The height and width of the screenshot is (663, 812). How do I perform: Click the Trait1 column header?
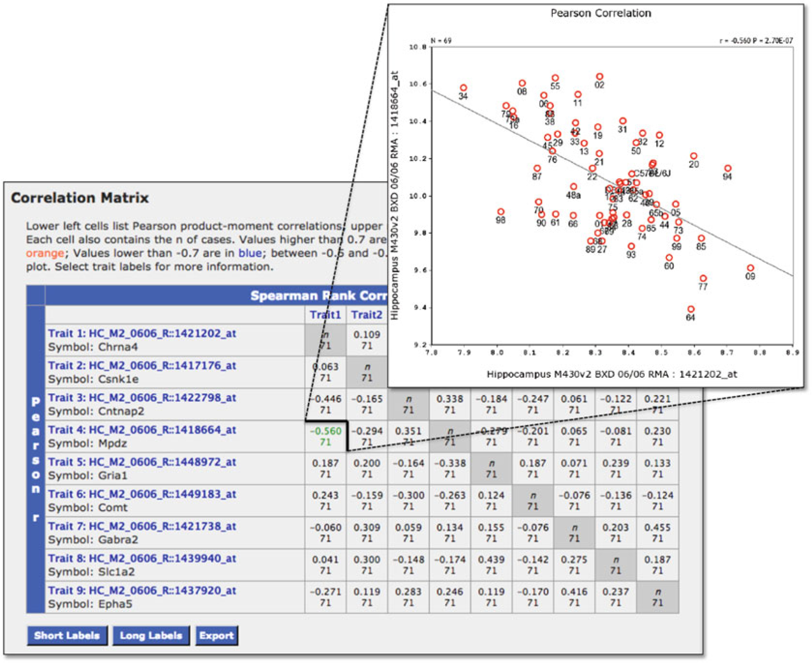click(x=325, y=315)
